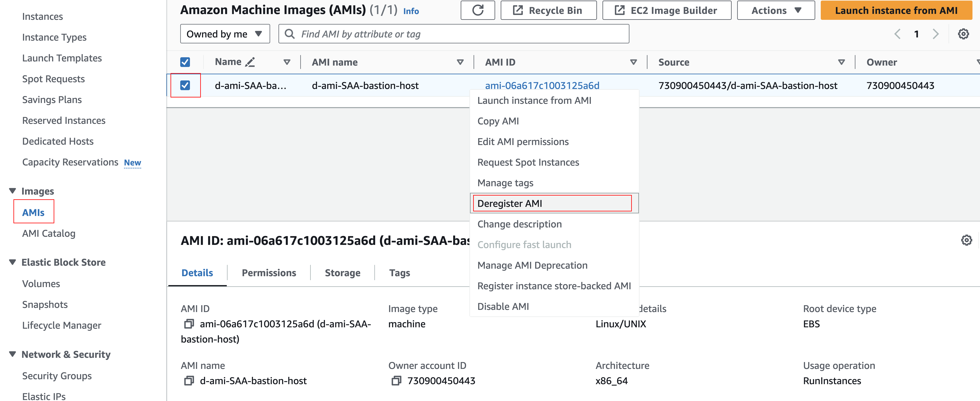
Task: Copy the Owner account ID with the copy icon
Action: click(x=396, y=380)
